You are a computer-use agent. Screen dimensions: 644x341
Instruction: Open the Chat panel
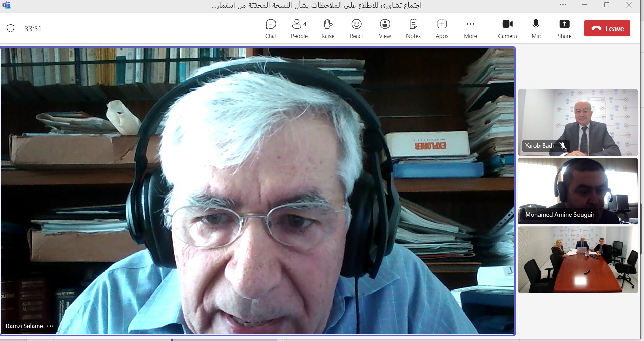pos(271,29)
